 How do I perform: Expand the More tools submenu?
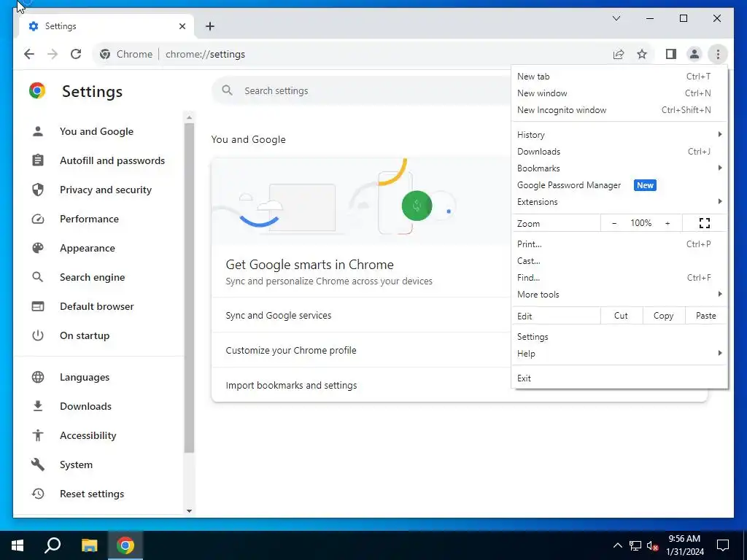coord(619,295)
